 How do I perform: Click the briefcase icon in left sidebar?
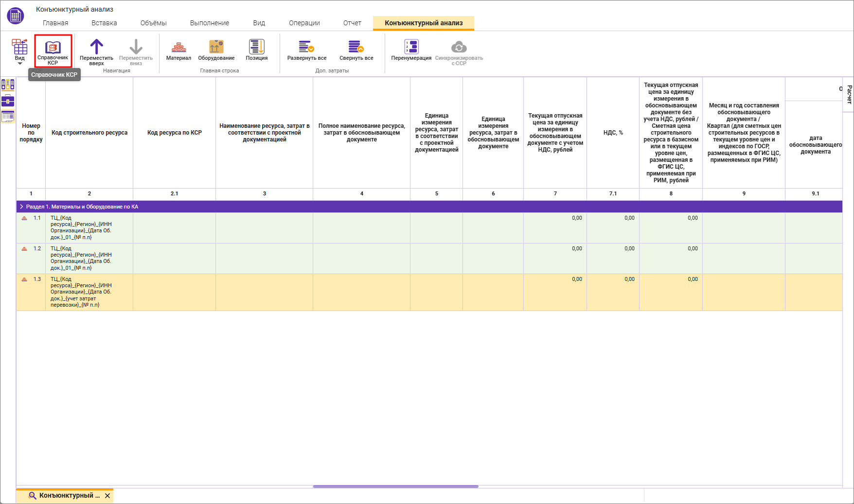[x=8, y=101]
